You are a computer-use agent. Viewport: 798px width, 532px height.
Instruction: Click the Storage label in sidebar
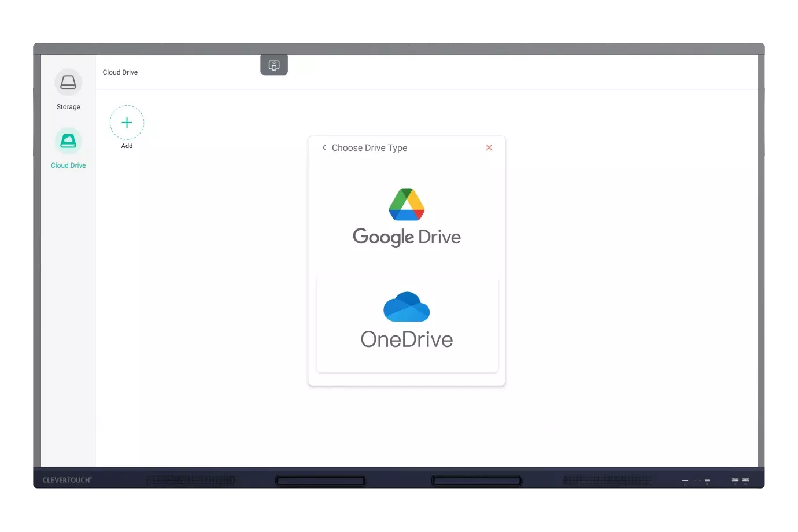coord(68,107)
